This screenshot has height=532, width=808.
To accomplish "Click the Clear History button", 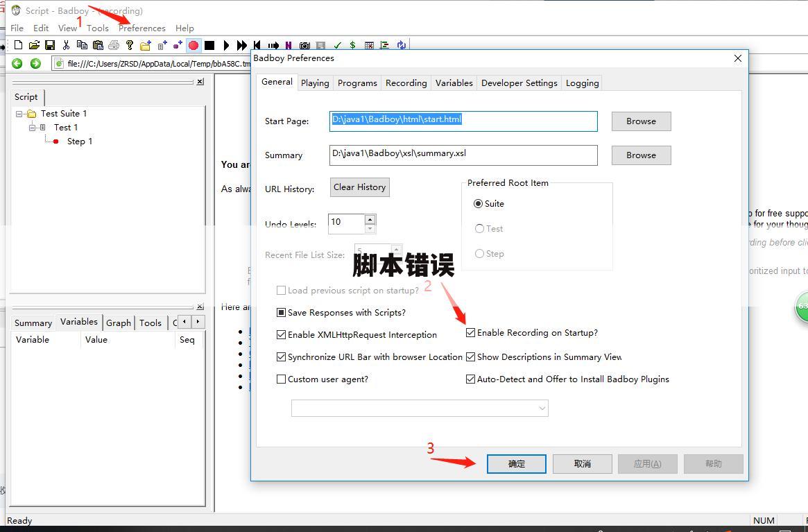I will click(x=360, y=187).
